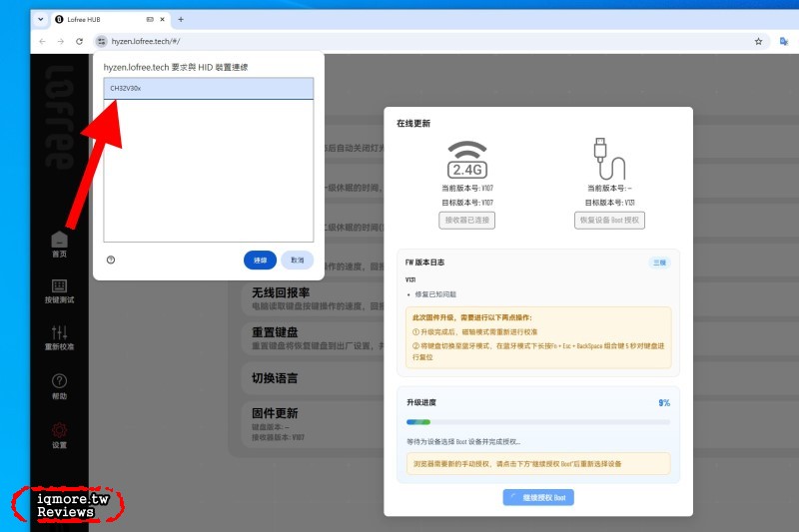View site information icon beside URL

(102, 41)
